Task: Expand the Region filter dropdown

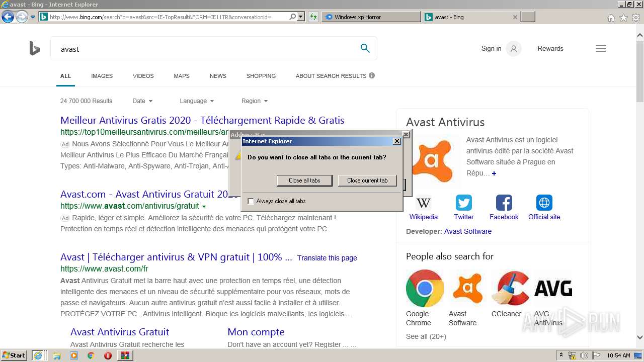Action: (x=255, y=101)
